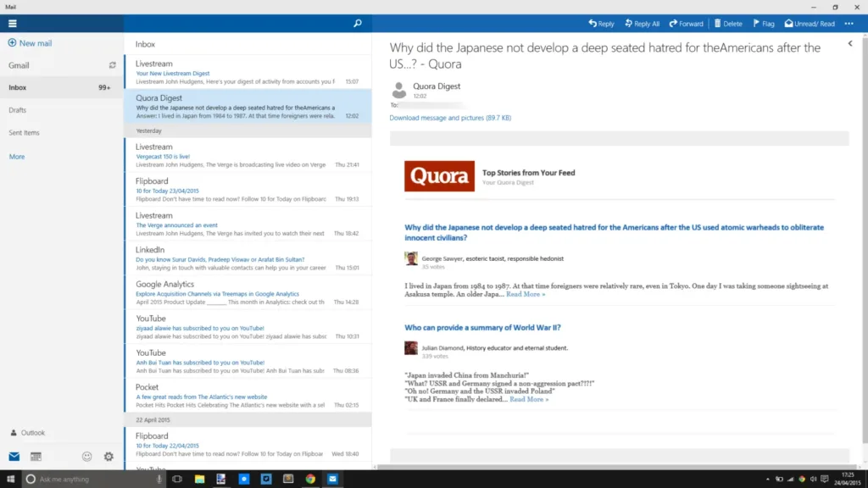Click the search magnifier icon
Screen dimensions: 868x488
point(358,23)
